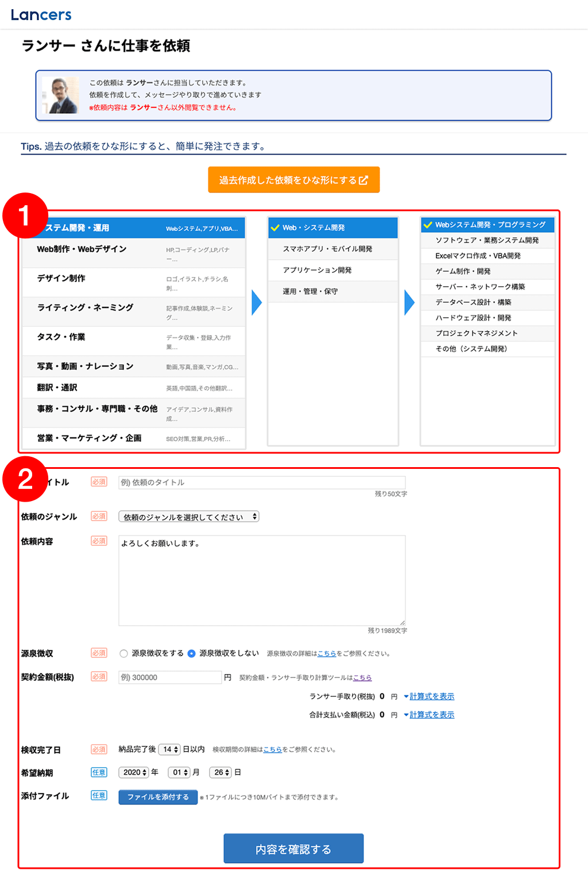Open year dropdown showing 2020
The height and width of the screenshot is (882, 588).
coord(134,772)
